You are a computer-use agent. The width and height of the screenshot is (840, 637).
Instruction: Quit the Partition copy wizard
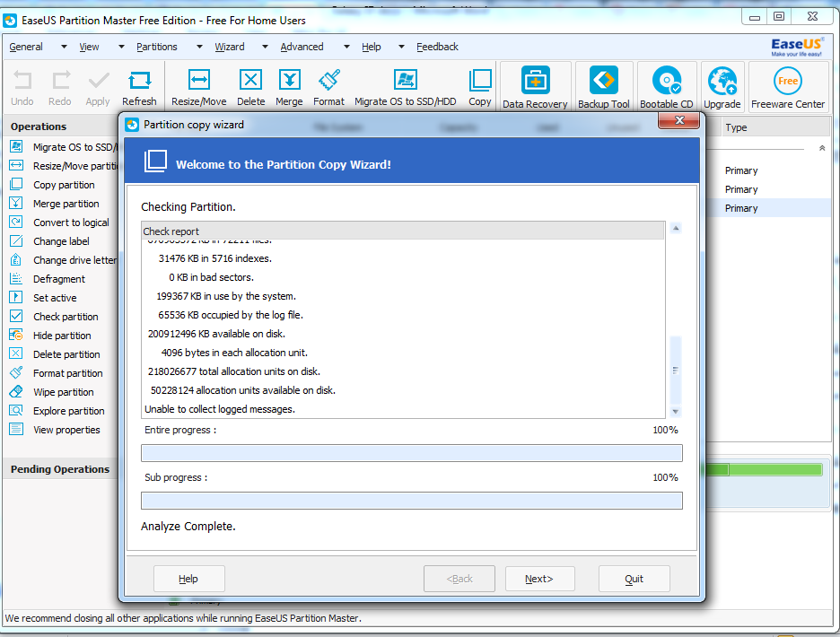[634, 579]
